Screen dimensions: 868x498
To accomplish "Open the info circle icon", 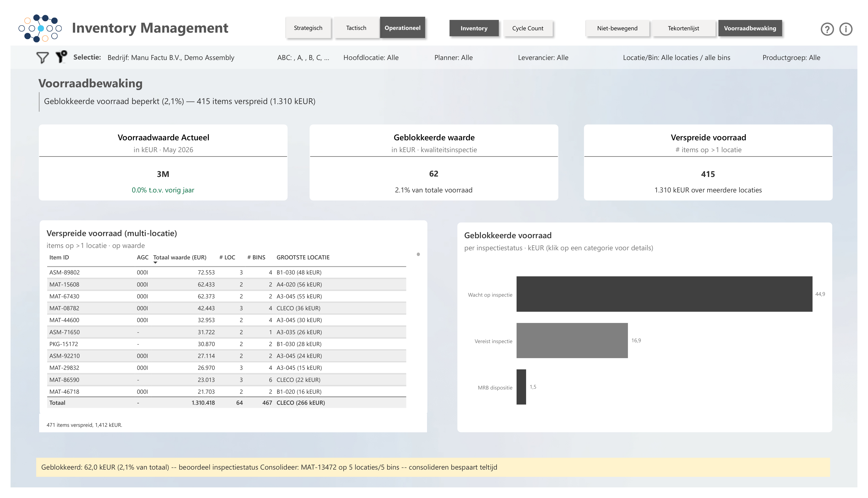I will pos(846,29).
